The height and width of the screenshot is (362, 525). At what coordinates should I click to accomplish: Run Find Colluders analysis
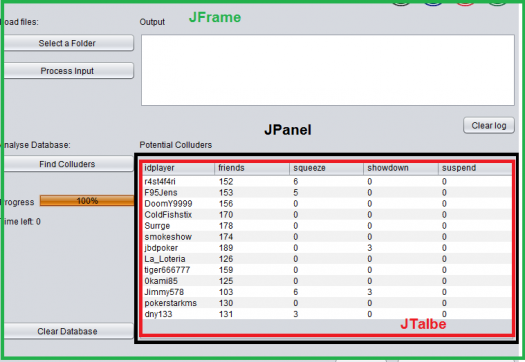[68, 164]
